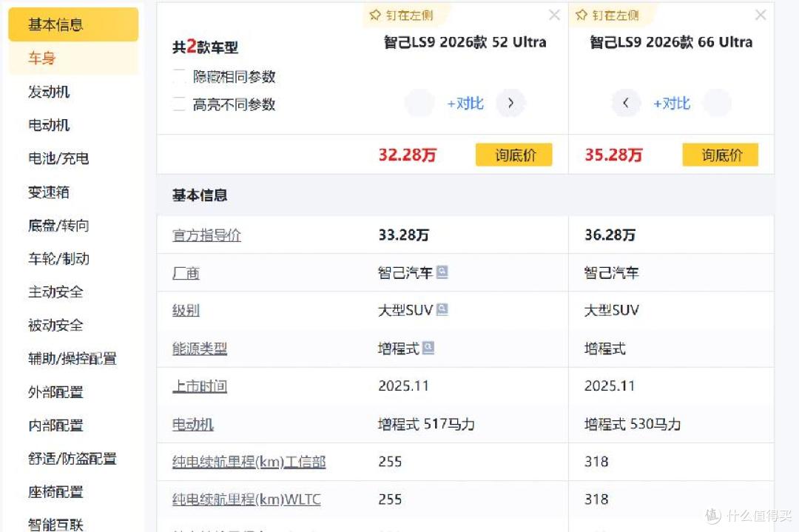The height and width of the screenshot is (532, 799).
Task: Click disabled right circle under 66 Ultra
Action: [x=718, y=104]
